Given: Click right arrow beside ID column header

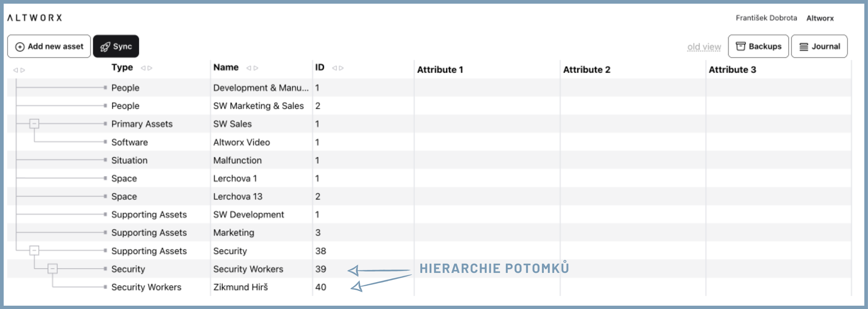Looking at the screenshot, I should coord(342,68).
